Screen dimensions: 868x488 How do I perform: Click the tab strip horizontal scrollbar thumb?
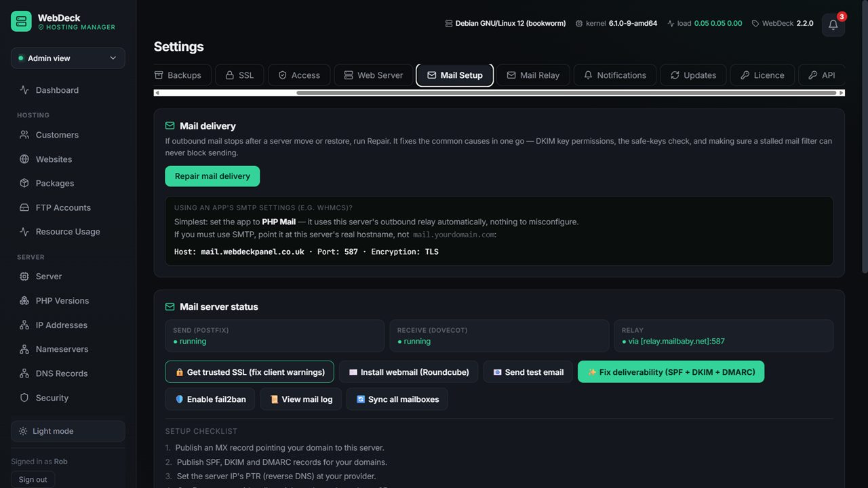(566, 93)
